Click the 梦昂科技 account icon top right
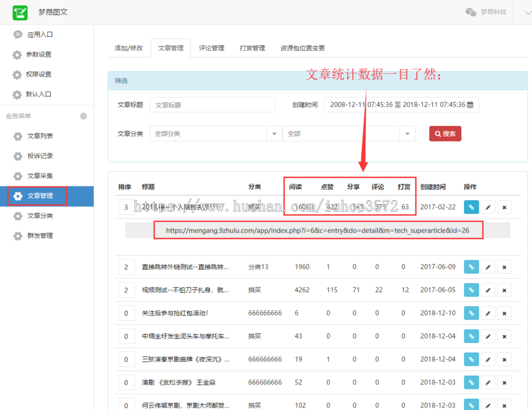Screen dimensions: 532x410 coord(471,11)
